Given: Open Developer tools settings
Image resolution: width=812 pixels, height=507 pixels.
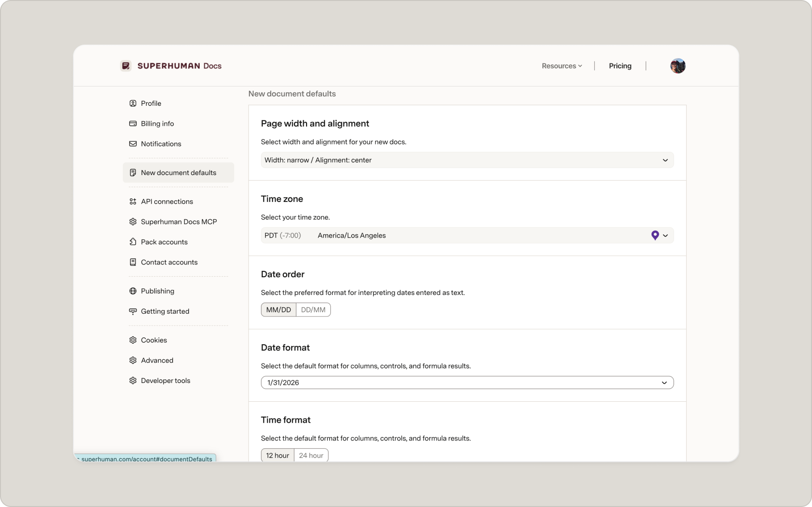Looking at the screenshot, I should coord(166,381).
